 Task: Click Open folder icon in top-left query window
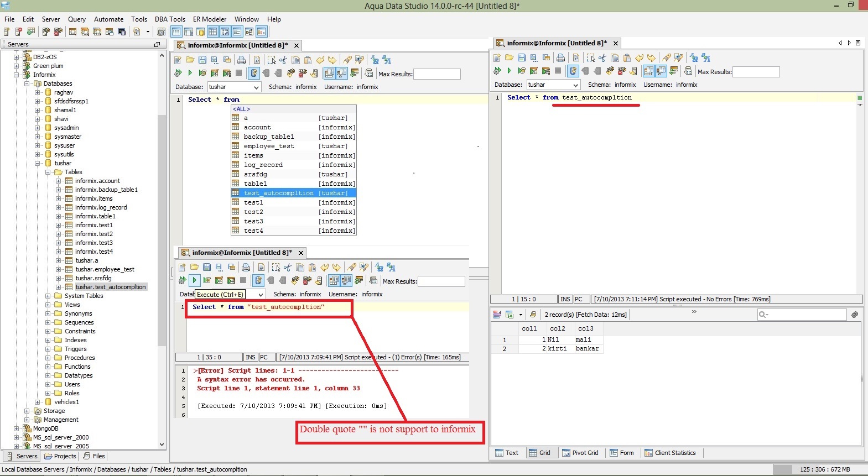point(190,60)
